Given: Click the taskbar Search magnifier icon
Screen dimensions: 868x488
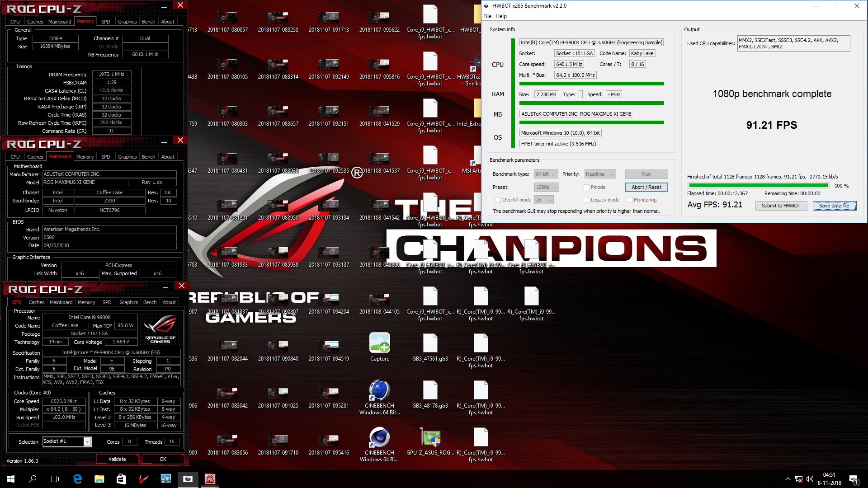Looking at the screenshot, I should click(33, 479).
